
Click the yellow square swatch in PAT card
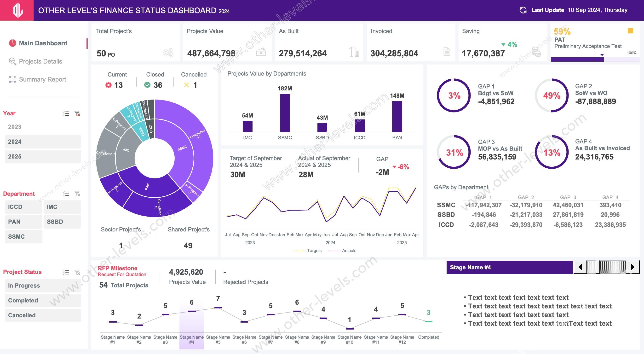click(630, 31)
